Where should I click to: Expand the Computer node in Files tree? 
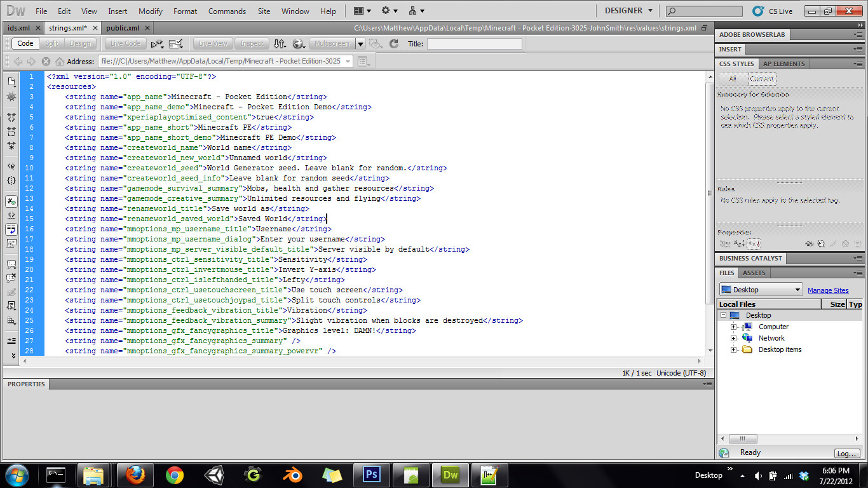[733, 327]
